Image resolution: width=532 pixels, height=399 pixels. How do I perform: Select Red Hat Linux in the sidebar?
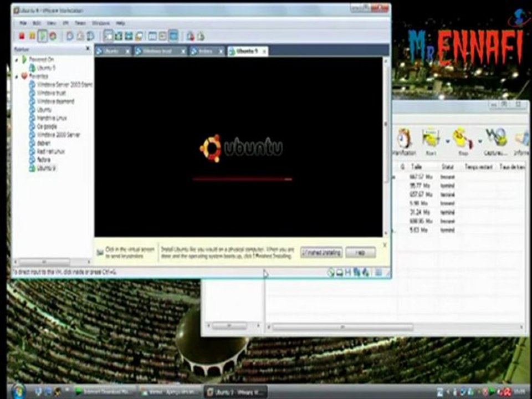(47, 151)
